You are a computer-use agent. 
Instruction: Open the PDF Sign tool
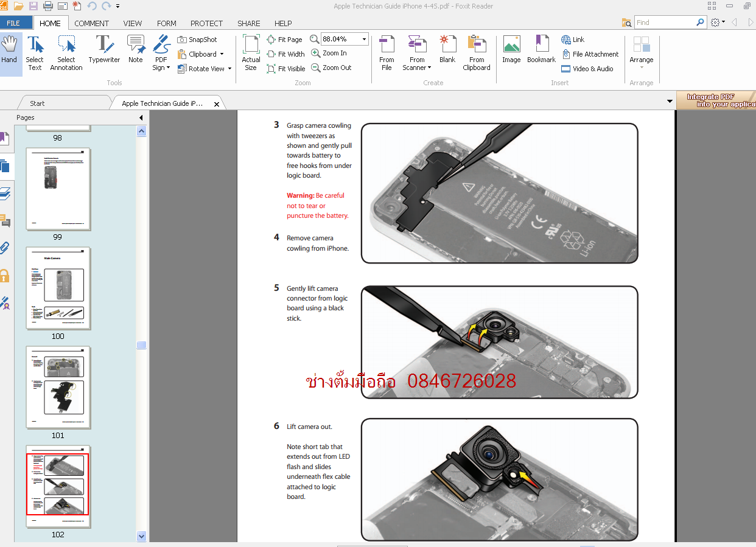pos(161,54)
